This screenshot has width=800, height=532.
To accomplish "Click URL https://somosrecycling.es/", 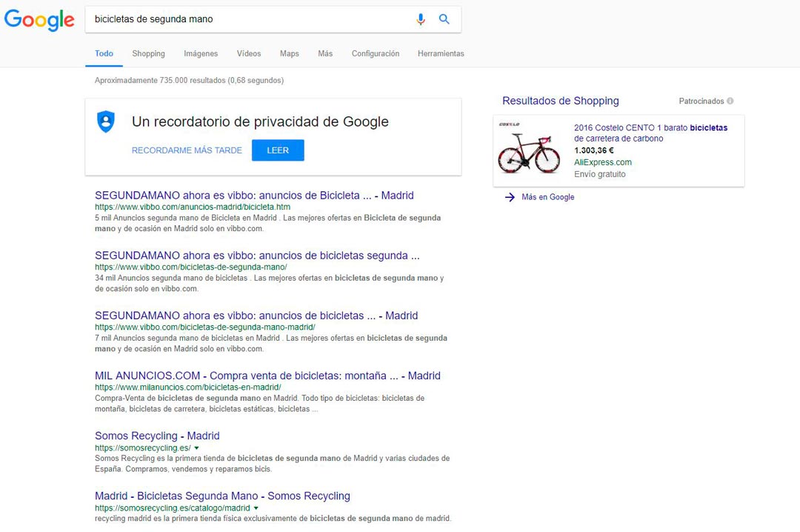I will (x=143, y=448).
